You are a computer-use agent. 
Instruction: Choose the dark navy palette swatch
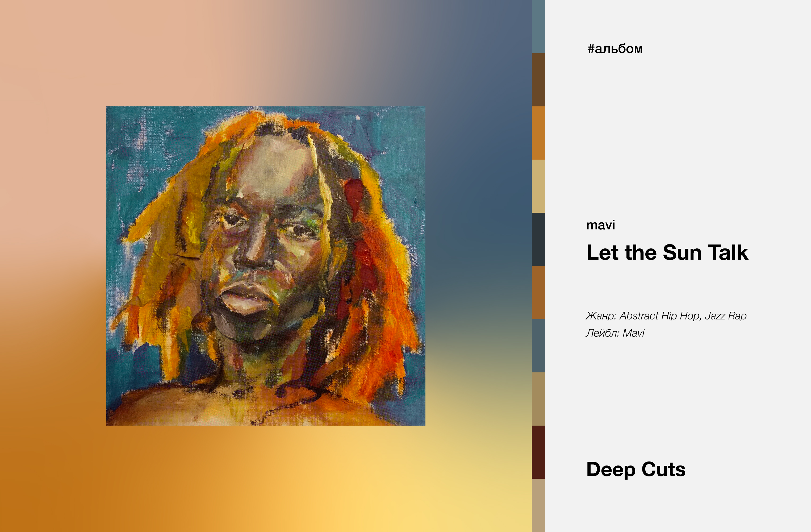(538, 239)
